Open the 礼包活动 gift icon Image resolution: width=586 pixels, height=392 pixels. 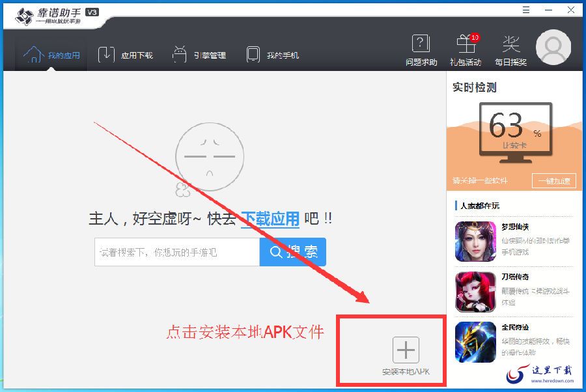[x=466, y=44]
